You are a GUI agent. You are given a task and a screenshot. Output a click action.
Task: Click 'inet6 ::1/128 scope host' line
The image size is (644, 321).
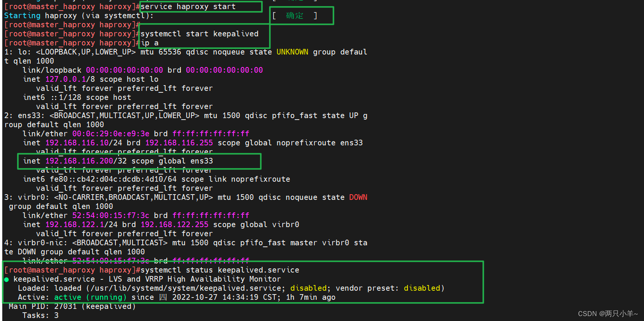(77, 97)
